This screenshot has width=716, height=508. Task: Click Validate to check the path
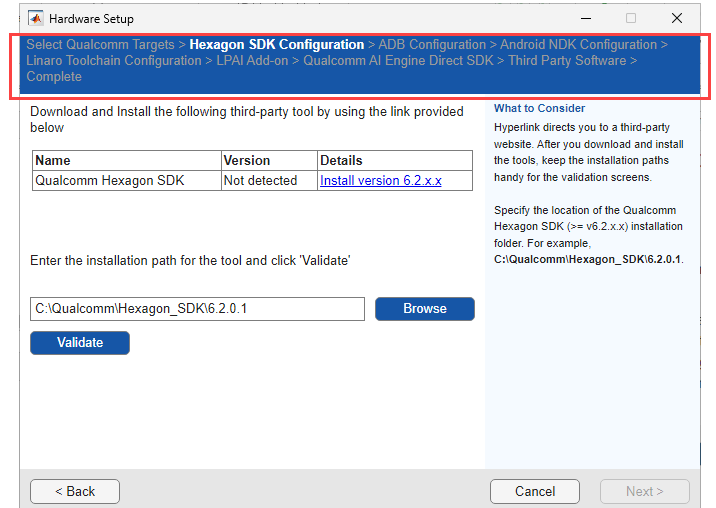[80, 343]
